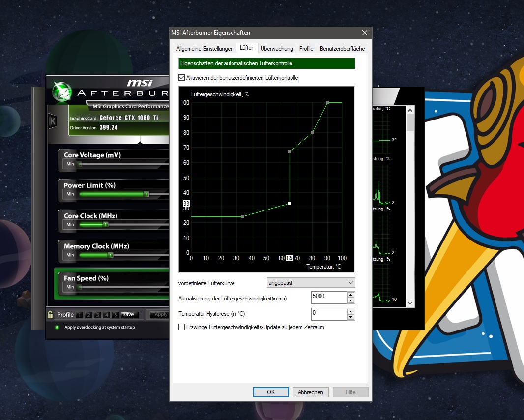Click the Abbrechen button

311,392
